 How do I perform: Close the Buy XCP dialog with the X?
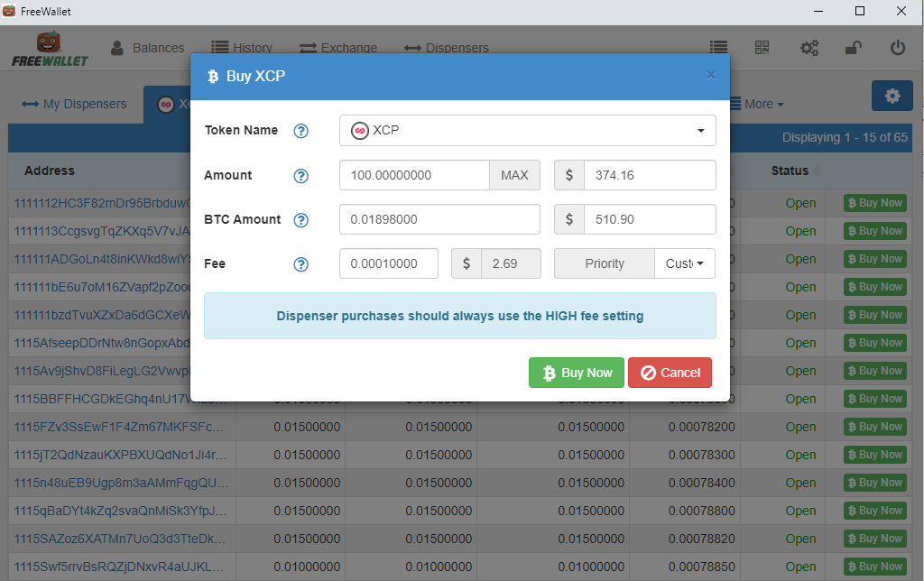click(711, 75)
